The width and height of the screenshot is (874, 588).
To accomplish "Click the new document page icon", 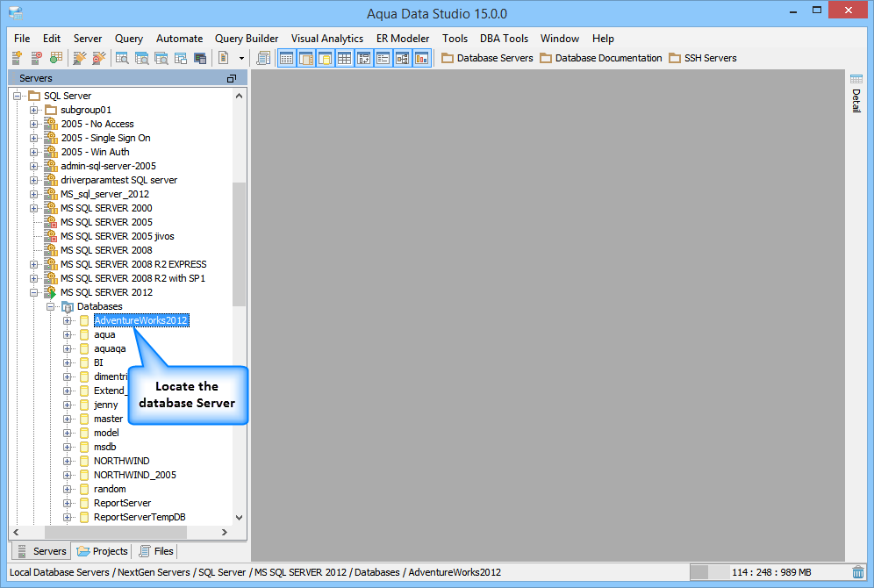I will coord(224,57).
